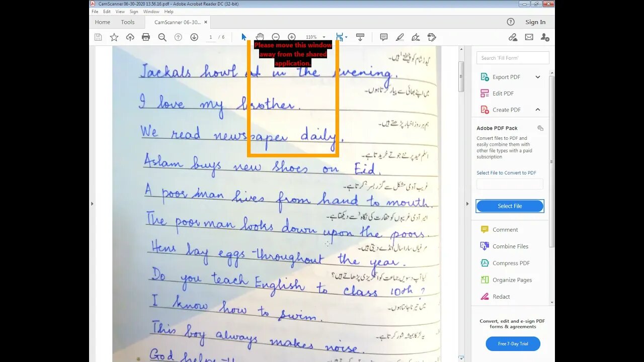Click the file-to-convert input box
This screenshot has width=644, height=362.
point(510,184)
